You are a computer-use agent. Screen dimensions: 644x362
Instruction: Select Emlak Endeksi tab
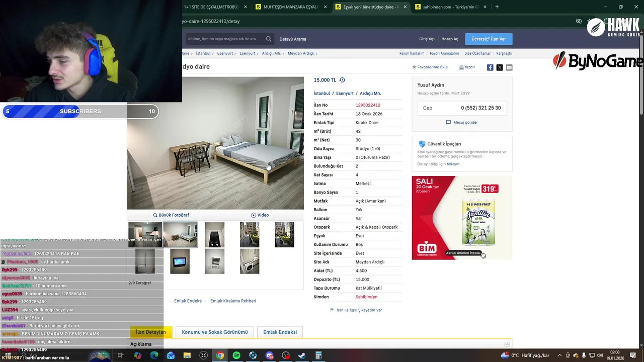tap(280, 332)
